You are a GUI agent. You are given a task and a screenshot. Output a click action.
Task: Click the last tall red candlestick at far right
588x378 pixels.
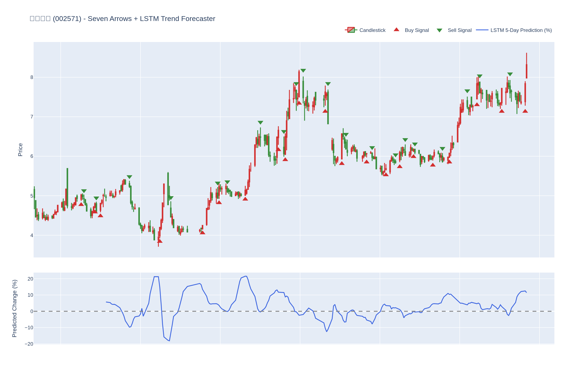pos(526,71)
